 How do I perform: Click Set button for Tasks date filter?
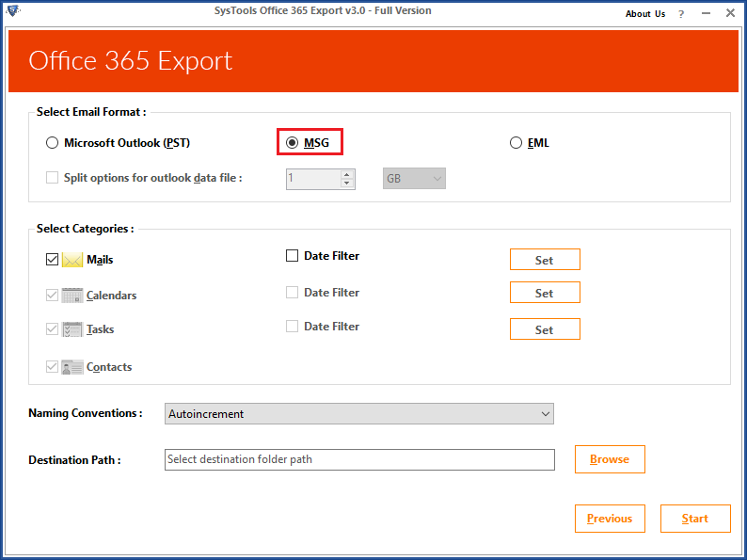pyautogui.click(x=545, y=329)
